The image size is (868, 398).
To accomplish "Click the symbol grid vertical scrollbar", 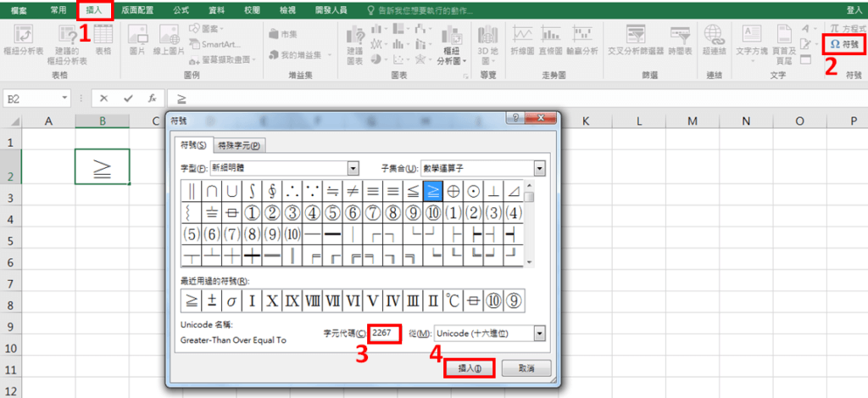I will coord(529,225).
